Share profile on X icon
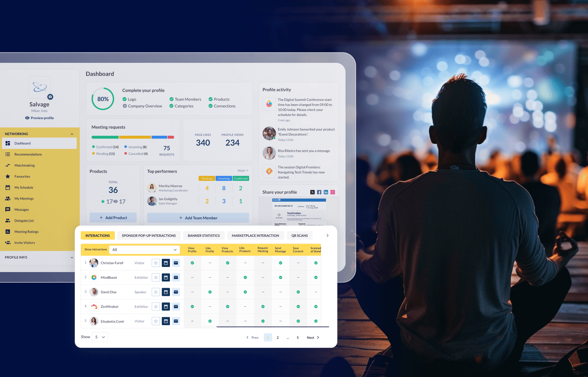This screenshot has height=377, width=588. pyautogui.click(x=312, y=192)
